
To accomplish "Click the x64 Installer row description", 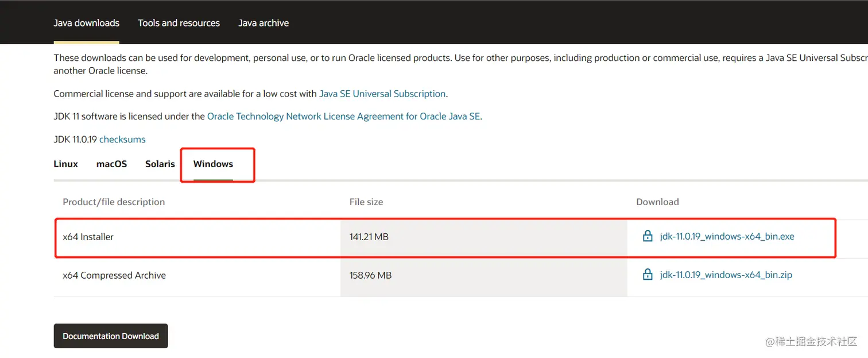I will tap(88, 237).
